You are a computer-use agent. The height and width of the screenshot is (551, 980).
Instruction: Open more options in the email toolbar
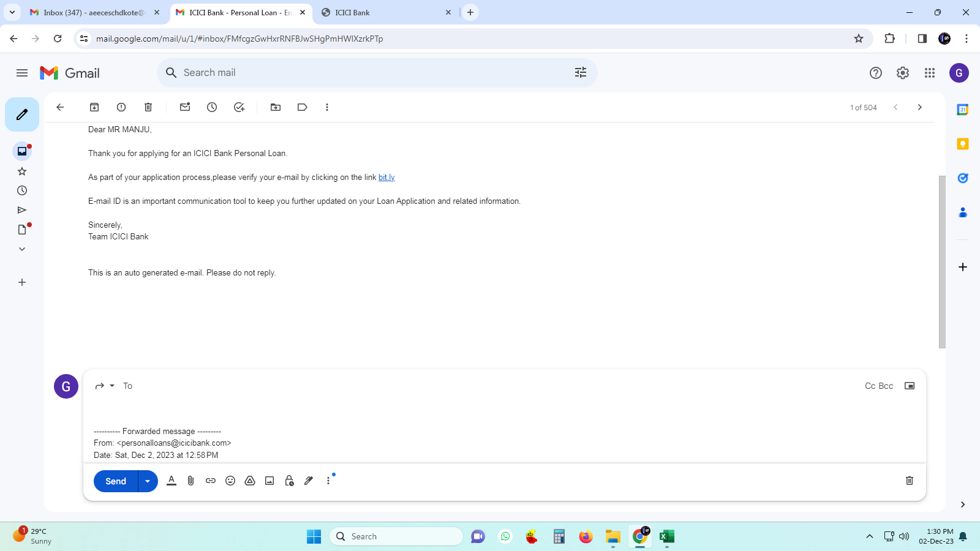point(327,107)
